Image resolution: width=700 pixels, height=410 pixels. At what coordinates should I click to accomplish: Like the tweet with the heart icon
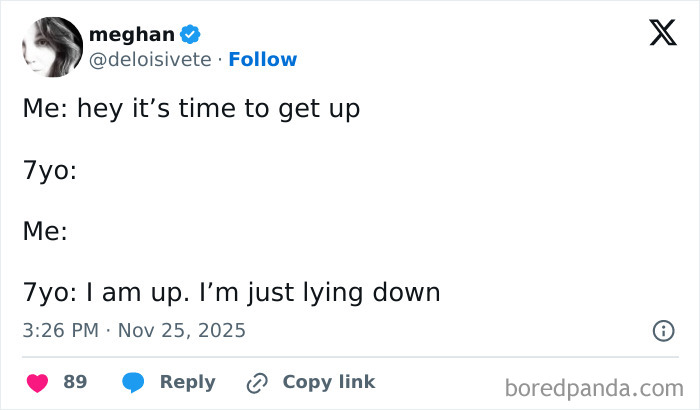click(x=37, y=382)
